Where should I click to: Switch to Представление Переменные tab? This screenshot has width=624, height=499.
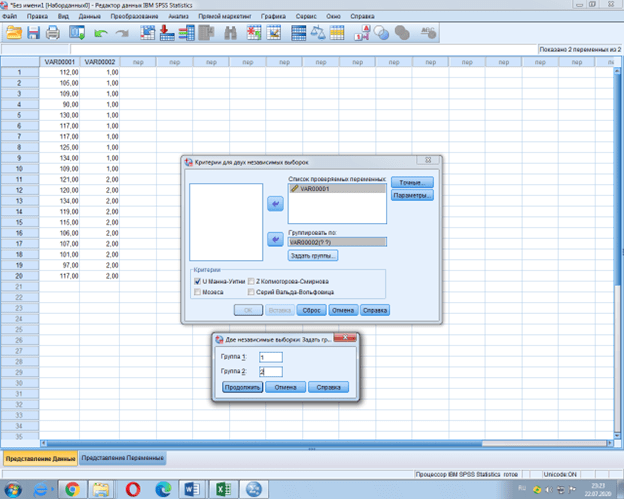[x=123, y=458]
